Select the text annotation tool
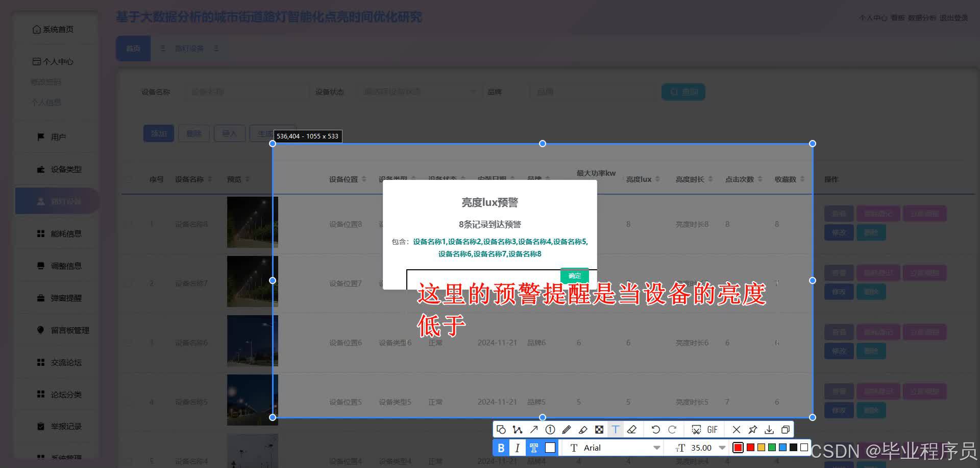Screen dimensions: 980x468 click(616, 430)
